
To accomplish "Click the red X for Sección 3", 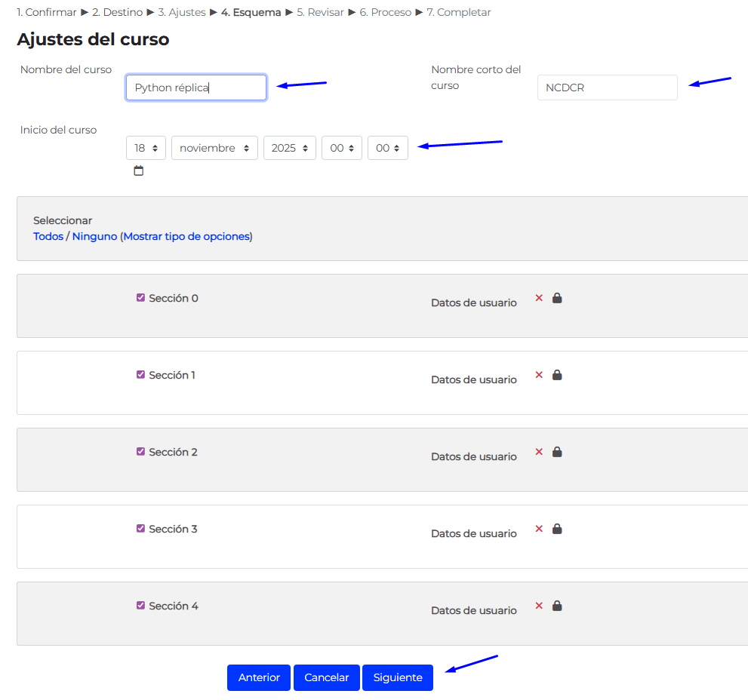I will pos(539,529).
